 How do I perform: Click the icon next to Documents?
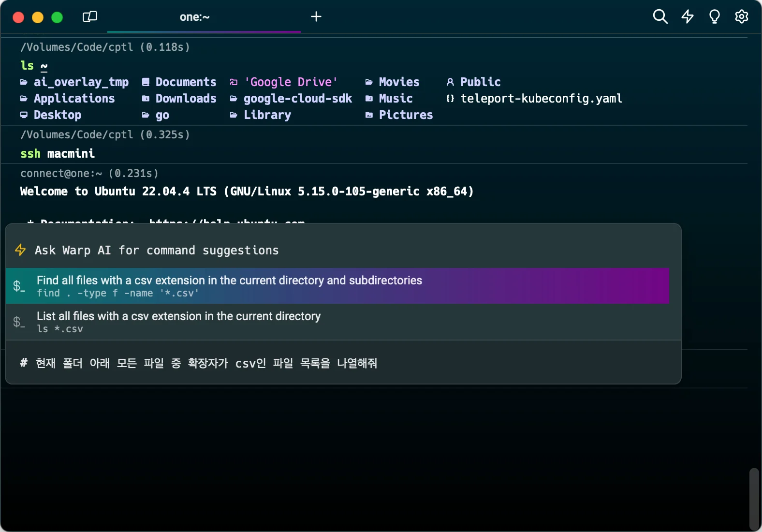146,82
